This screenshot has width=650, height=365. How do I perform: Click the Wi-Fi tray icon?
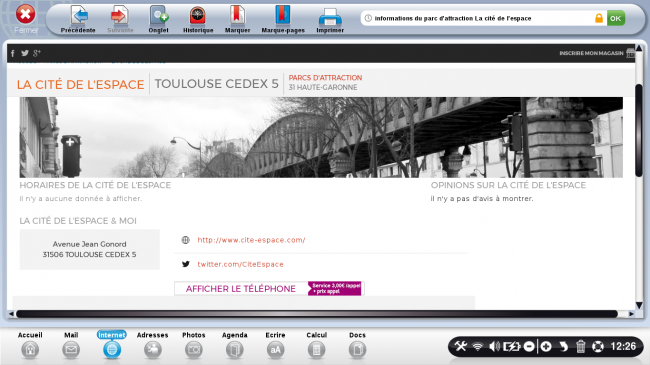[478, 346]
